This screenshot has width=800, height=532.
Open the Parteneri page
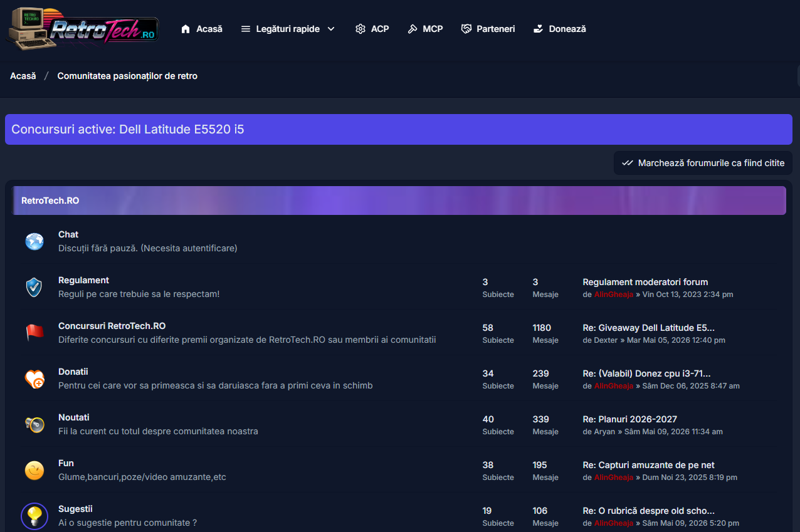coord(488,29)
